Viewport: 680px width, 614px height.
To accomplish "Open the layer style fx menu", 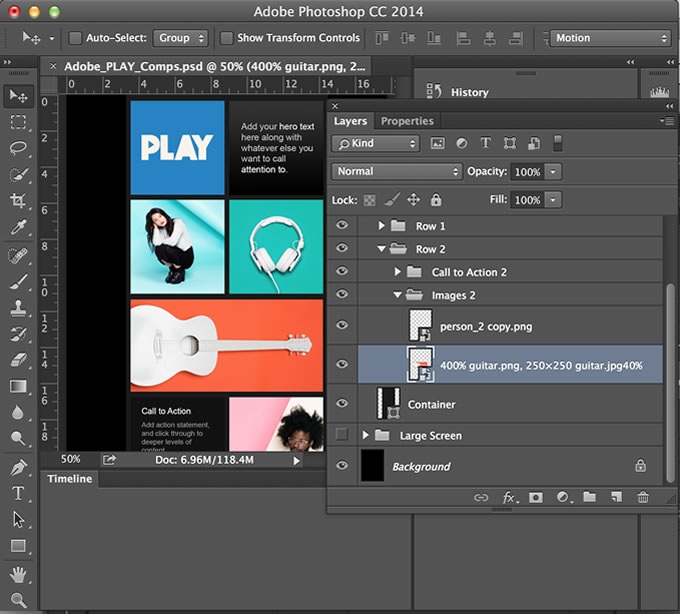I will [508, 497].
